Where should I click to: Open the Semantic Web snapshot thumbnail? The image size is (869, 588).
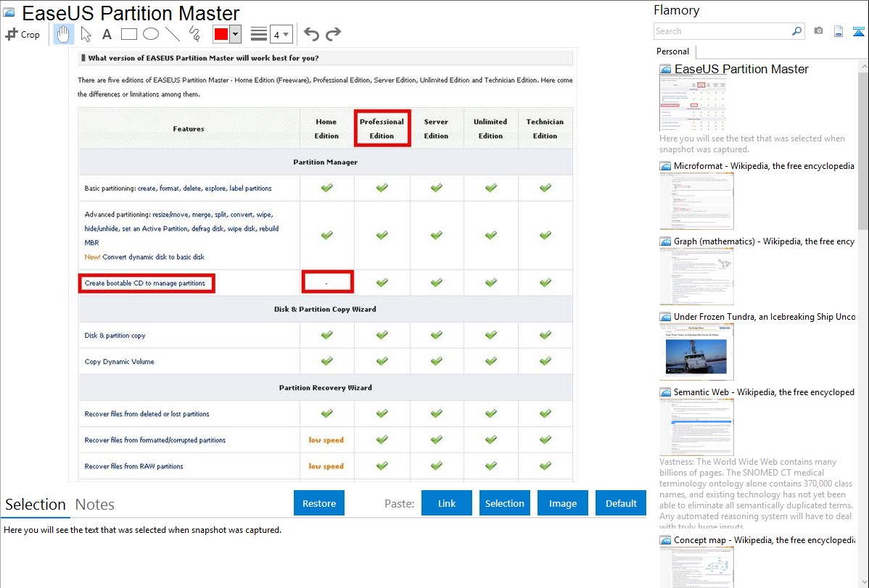[x=696, y=426]
